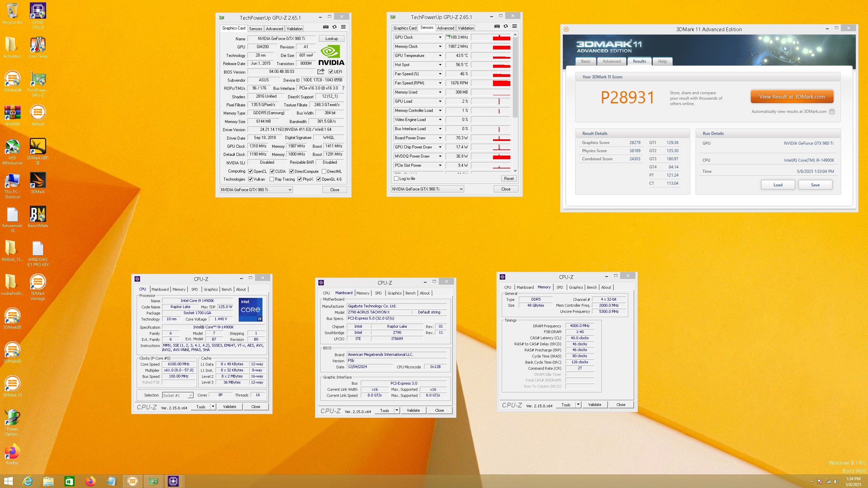Click the Load button in 3DMark 11
868x488 pixels.
pos(778,185)
